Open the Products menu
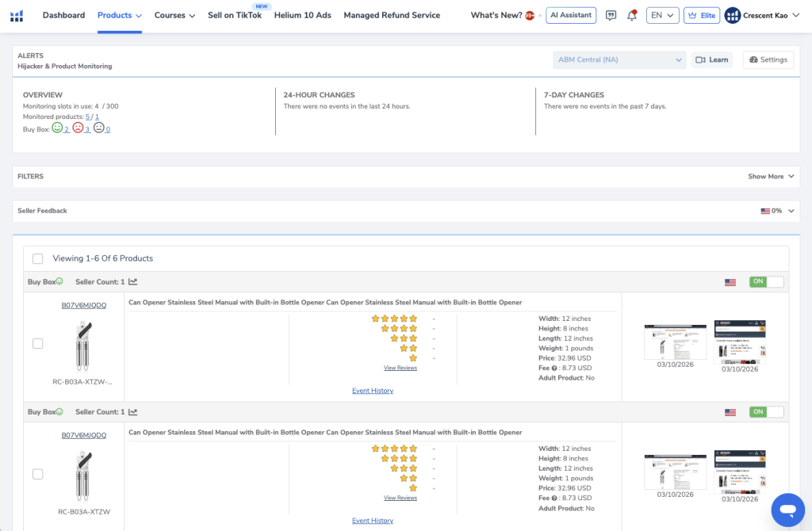The width and height of the screenshot is (812, 531). (120, 15)
